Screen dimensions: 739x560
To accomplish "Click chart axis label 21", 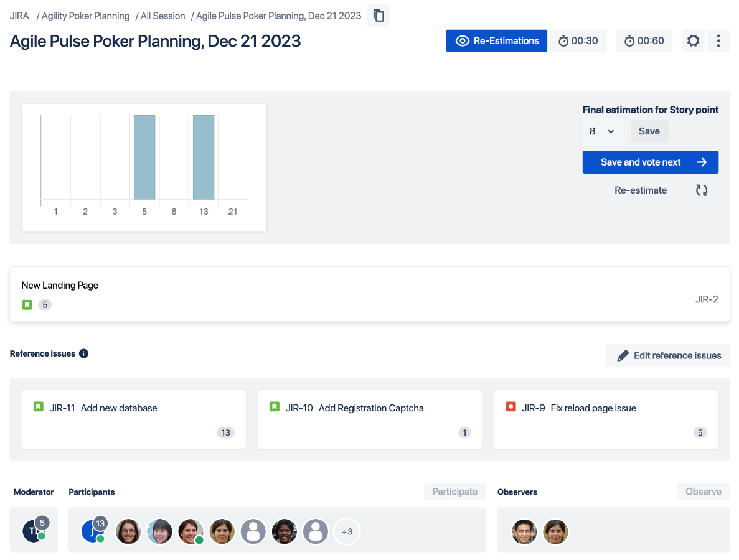I will pyautogui.click(x=233, y=212).
